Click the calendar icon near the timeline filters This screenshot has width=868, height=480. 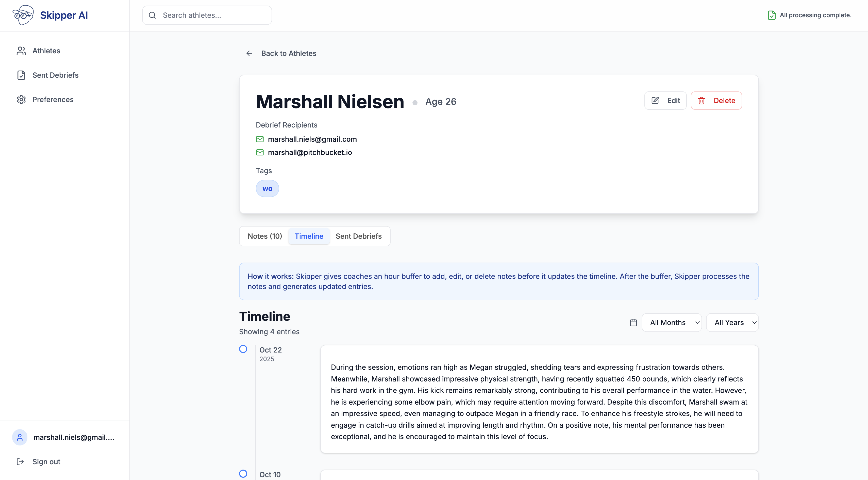633,322
